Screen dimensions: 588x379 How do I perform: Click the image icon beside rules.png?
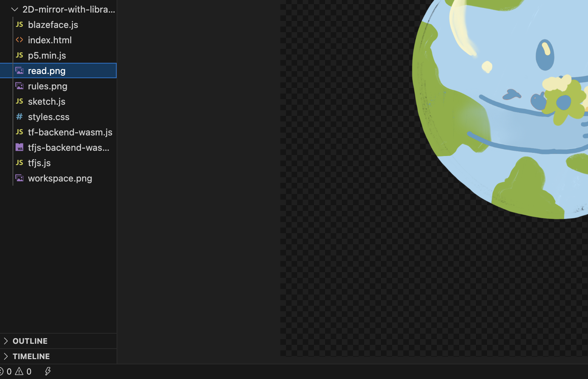(x=19, y=86)
